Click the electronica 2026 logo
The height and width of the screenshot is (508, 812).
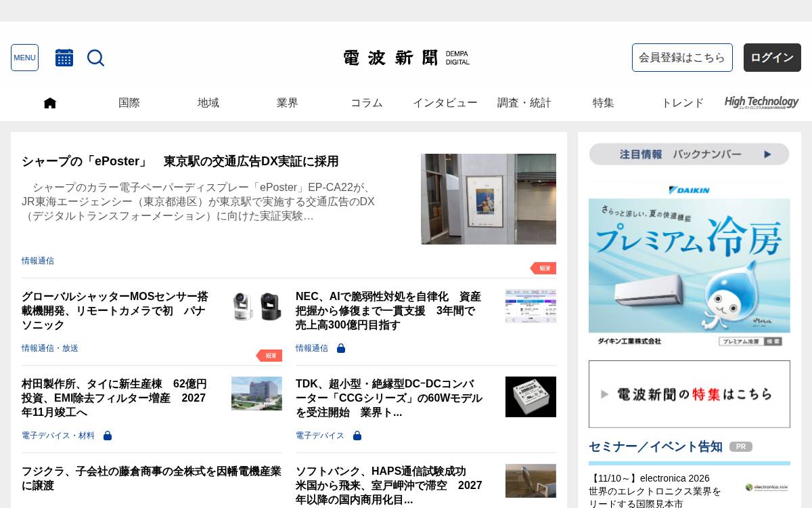[x=767, y=487]
